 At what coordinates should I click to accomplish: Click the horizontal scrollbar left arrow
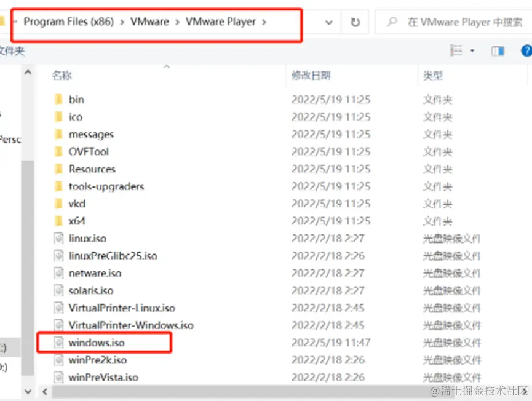45,392
